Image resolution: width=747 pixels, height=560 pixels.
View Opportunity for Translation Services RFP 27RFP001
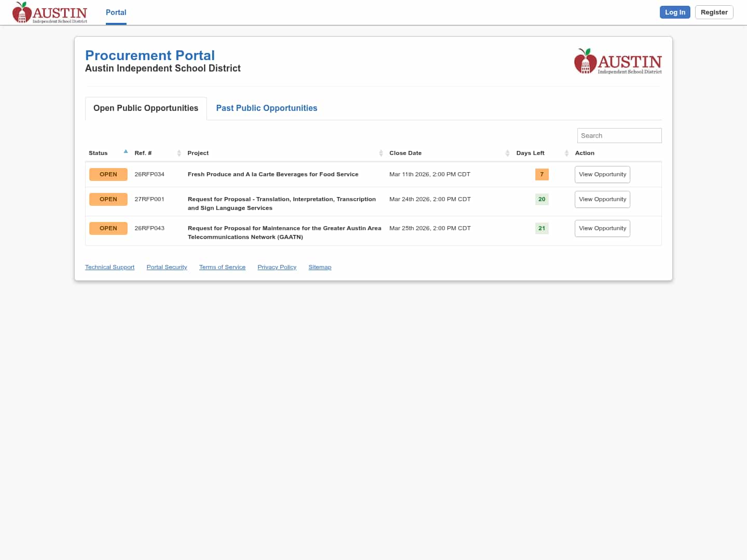(602, 200)
